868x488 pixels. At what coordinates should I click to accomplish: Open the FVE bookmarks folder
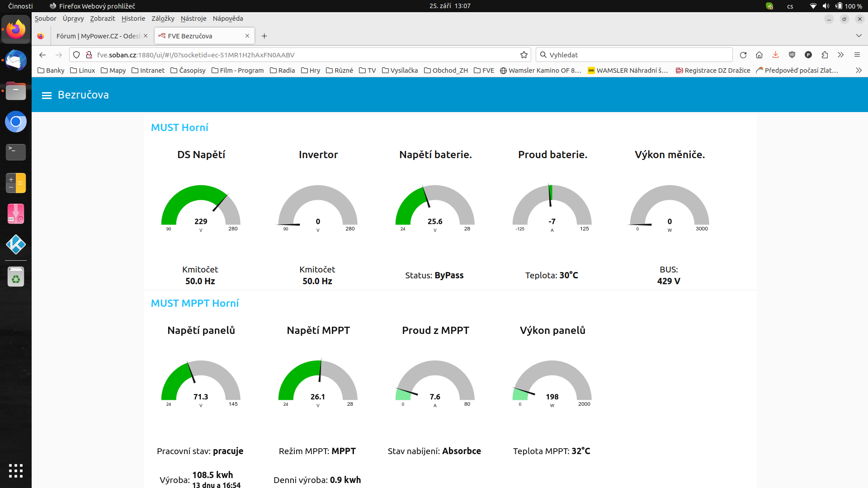(484, 70)
